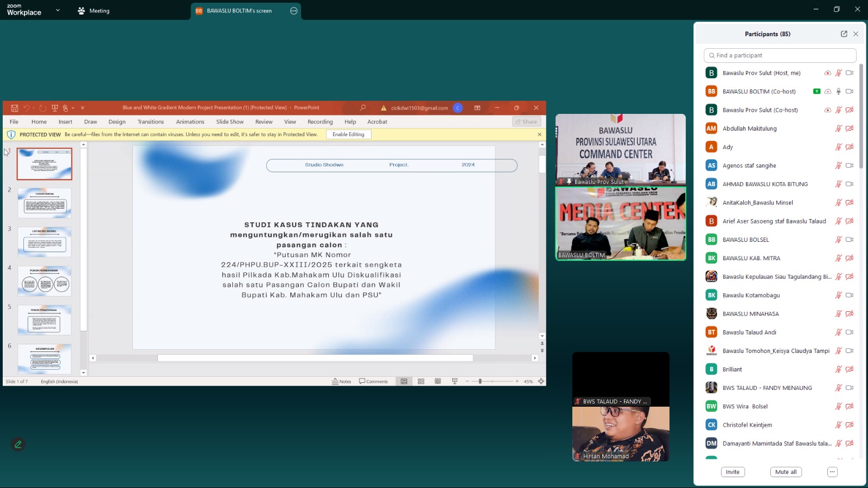Toggle video for BAWASLU BOLTIM (Co-host)
The height and width of the screenshot is (488, 868).
coord(850,91)
